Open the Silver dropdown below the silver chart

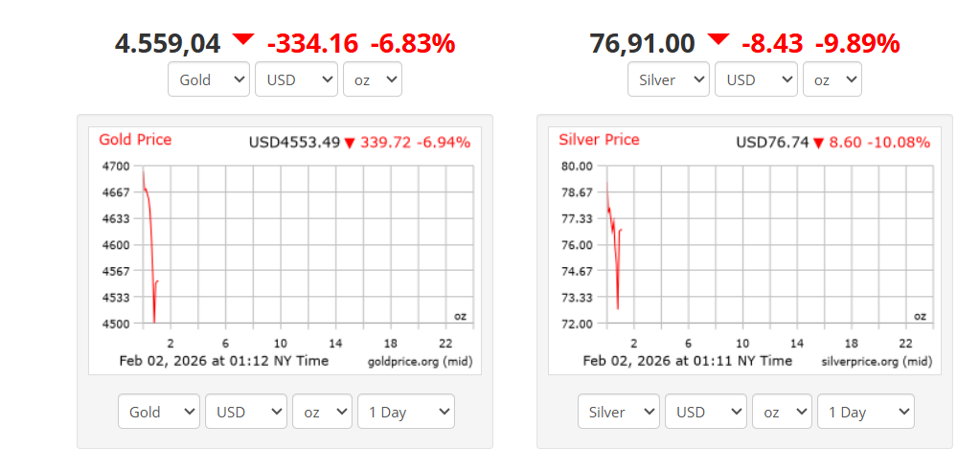[619, 412]
